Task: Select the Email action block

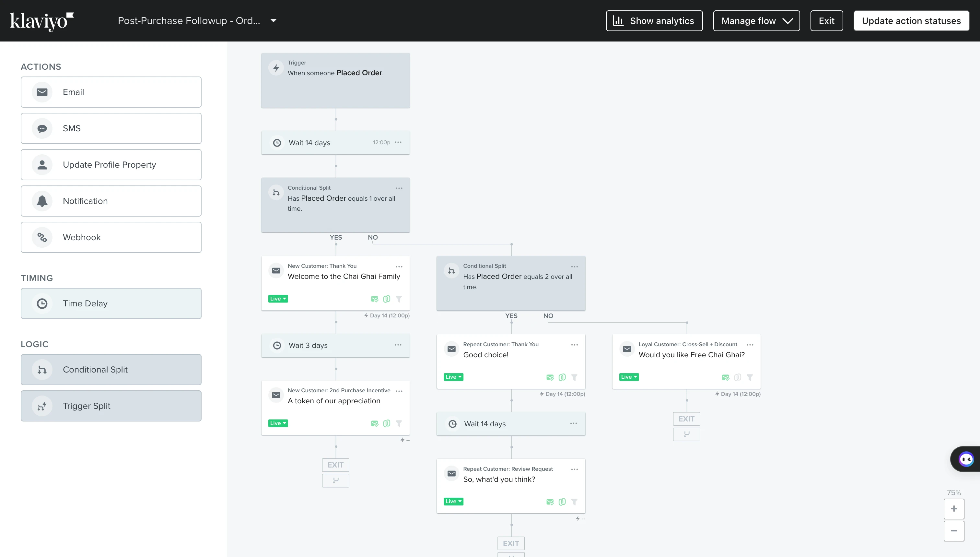Action: pos(111,92)
